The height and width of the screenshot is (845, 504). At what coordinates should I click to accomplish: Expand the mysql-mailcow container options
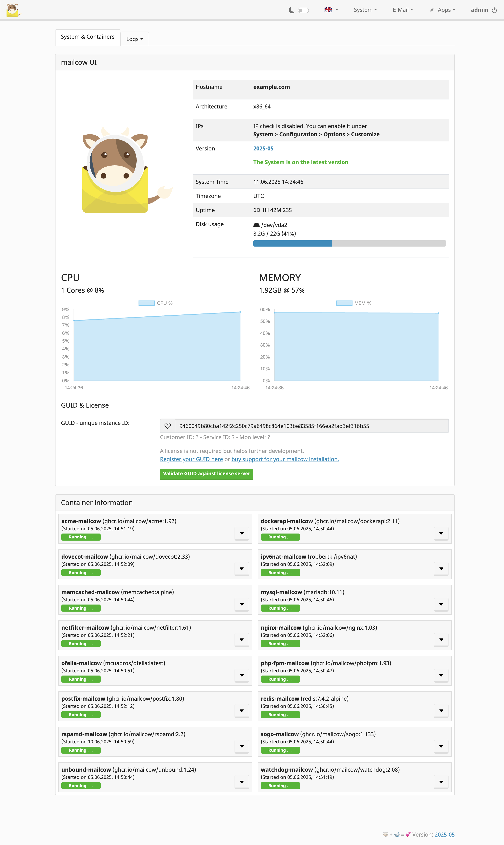(x=441, y=604)
